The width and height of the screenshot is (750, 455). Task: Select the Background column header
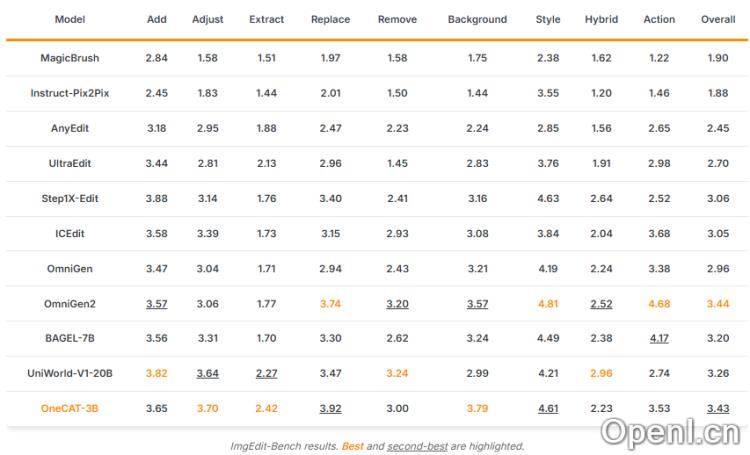click(477, 20)
